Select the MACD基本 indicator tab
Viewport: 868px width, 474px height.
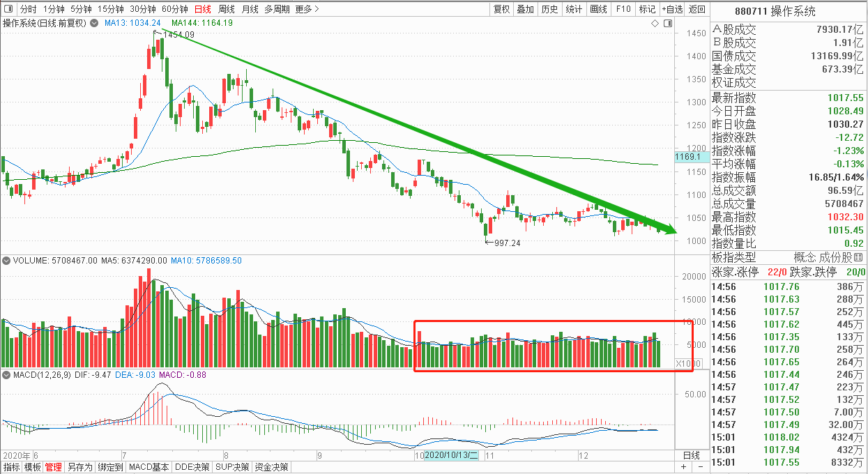149,467
